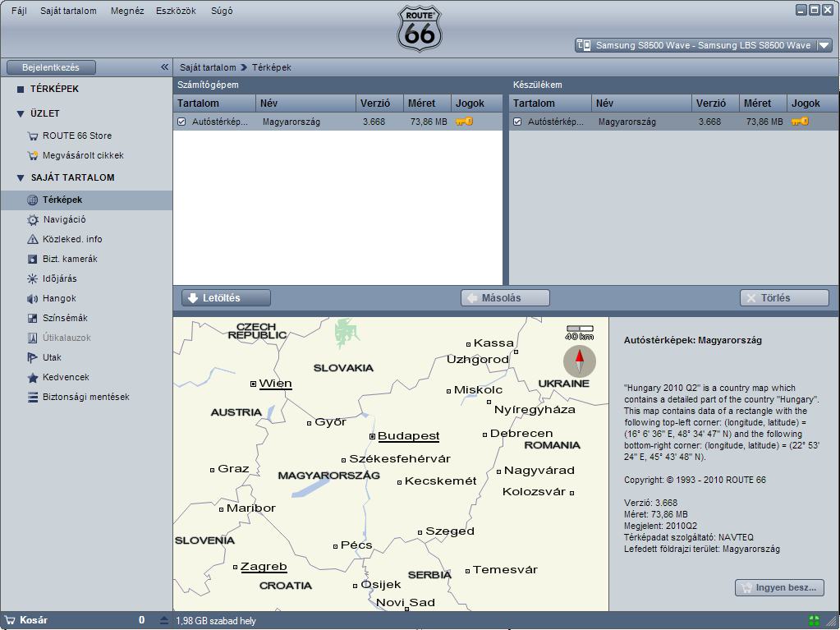The height and width of the screenshot is (630, 840).
Task: Click the green connection status icon in status bar
Action: (x=815, y=621)
